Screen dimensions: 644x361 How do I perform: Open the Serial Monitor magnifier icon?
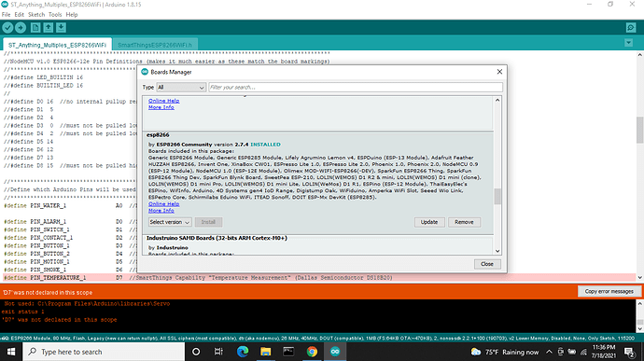click(x=631, y=27)
